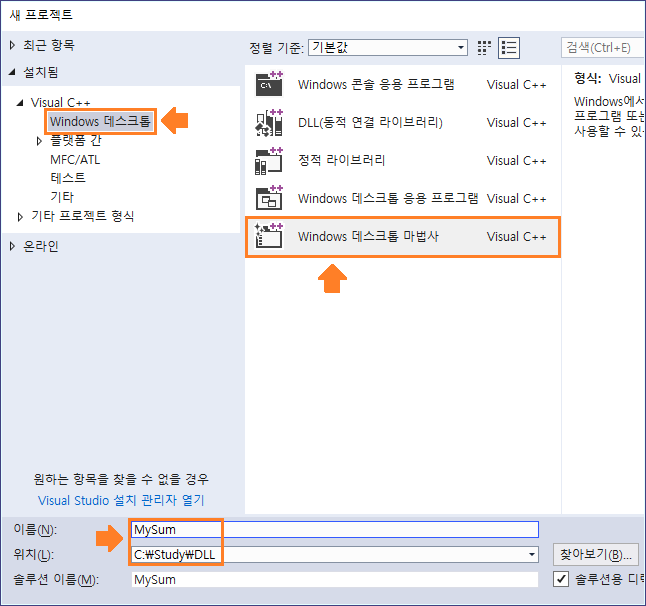This screenshot has height=606, width=646.
Task: Click Visual C++ label on DLL row
Action: click(x=516, y=123)
